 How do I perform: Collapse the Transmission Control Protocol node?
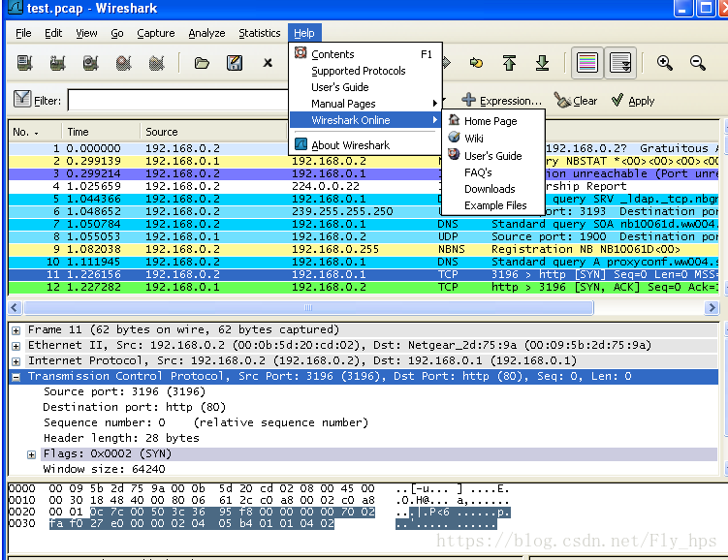[x=16, y=377]
